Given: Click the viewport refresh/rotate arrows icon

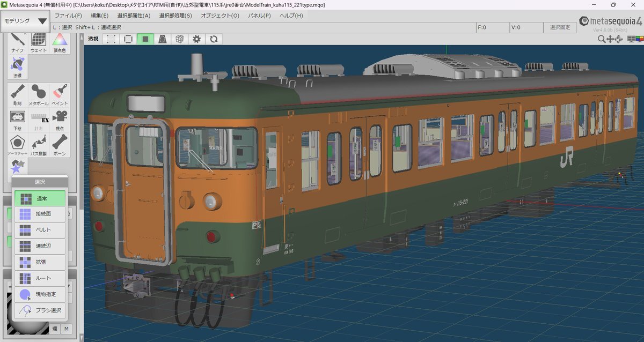Looking at the screenshot, I should (214, 39).
